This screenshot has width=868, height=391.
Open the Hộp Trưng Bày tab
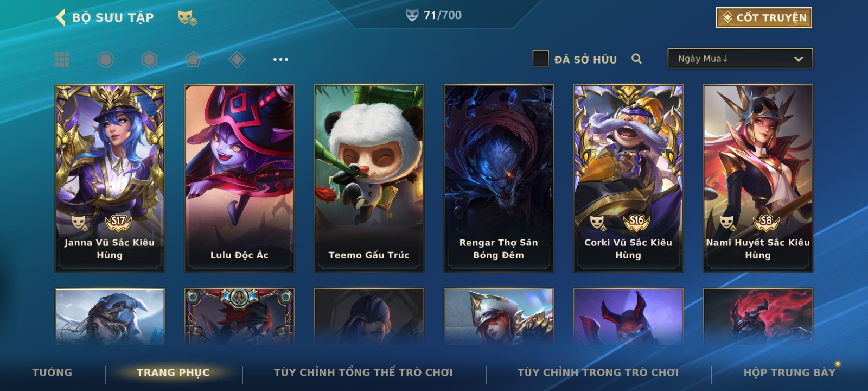789,373
